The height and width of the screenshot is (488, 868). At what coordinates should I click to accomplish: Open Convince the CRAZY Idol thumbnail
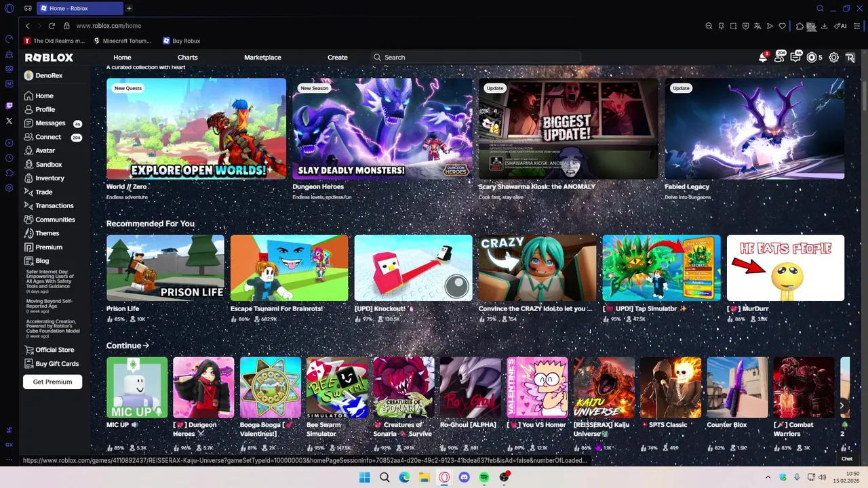(x=538, y=268)
